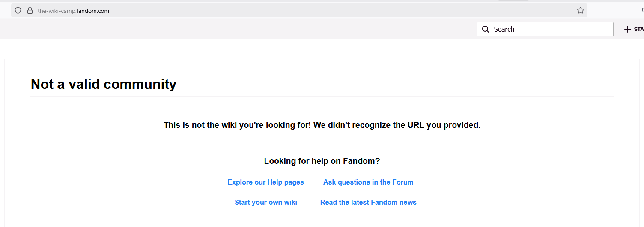This screenshot has height=227, width=644.
Task: Click the plus icon beside STA
Action: point(628,29)
